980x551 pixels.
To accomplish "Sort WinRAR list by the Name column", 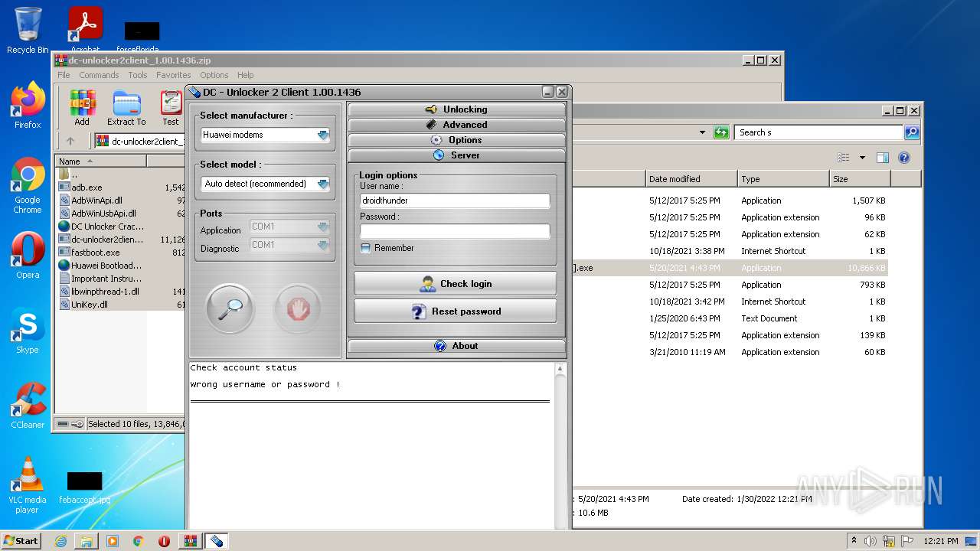I will pyautogui.click(x=100, y=161).
